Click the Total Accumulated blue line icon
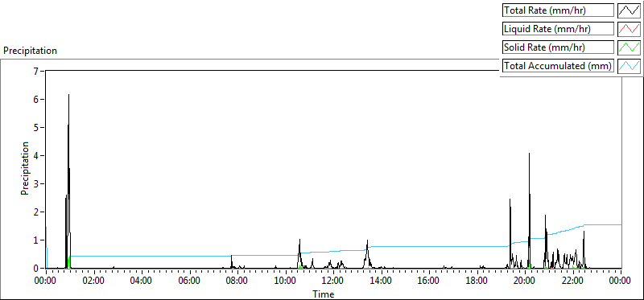Screen dimensions: 644x300 coord(629,66)
